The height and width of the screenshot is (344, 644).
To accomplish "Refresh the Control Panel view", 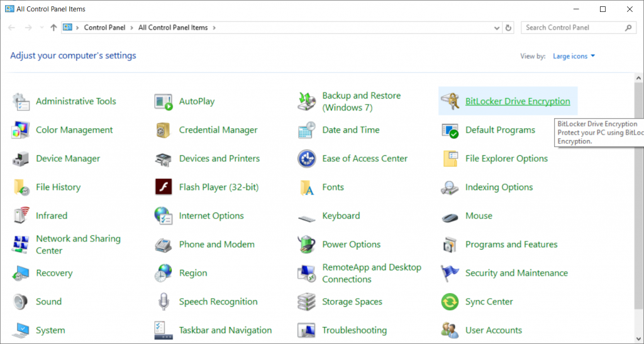I will point(508,28).
